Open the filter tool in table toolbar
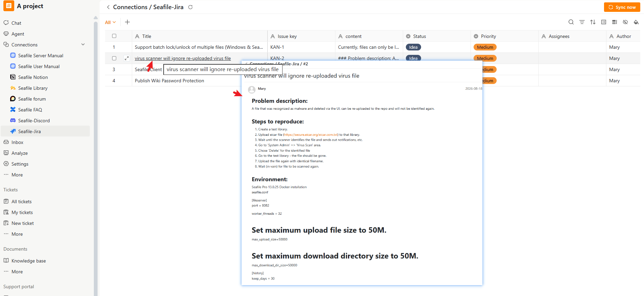644x296 pixels. (x=582, y=22)
